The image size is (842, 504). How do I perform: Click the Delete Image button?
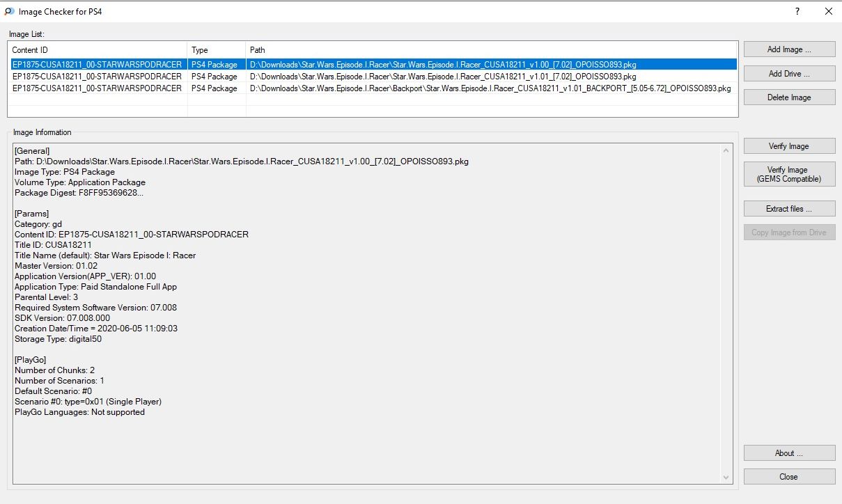pos(789,97)
